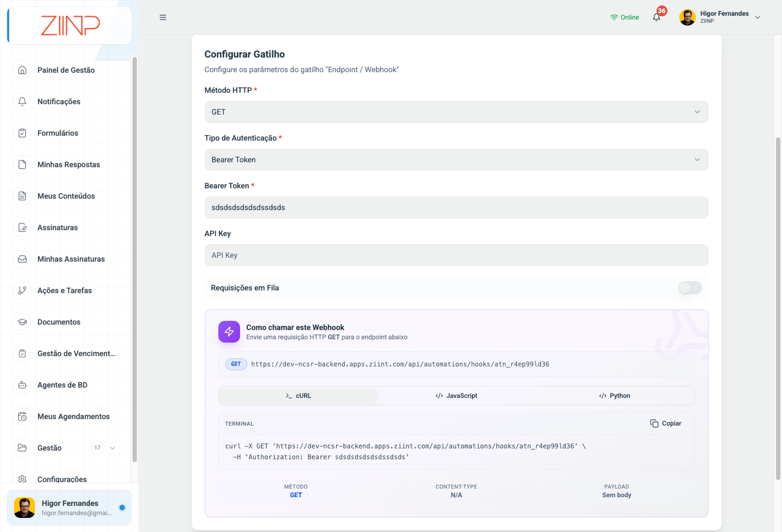
Task: Click the Bearer Token input field
Action: click(456, 207)
